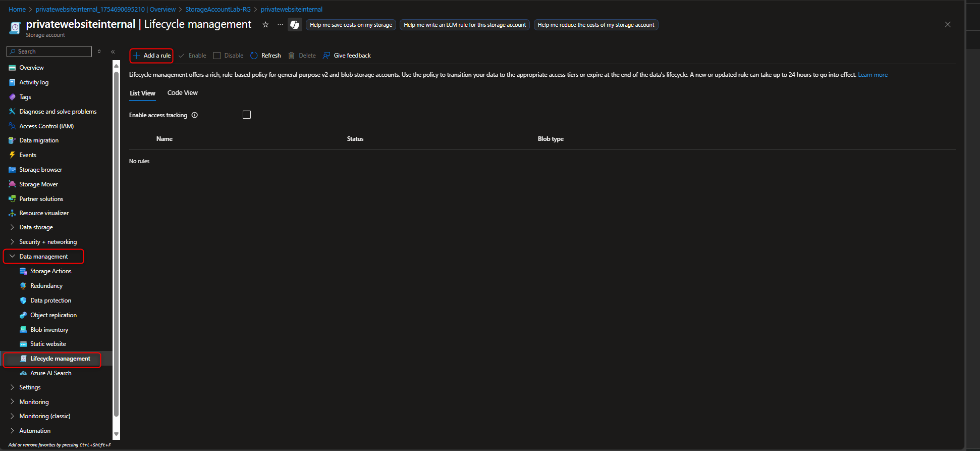Switch to the Code View tab
The height and width of the screenshot is (451, 980).
point(183,93)
